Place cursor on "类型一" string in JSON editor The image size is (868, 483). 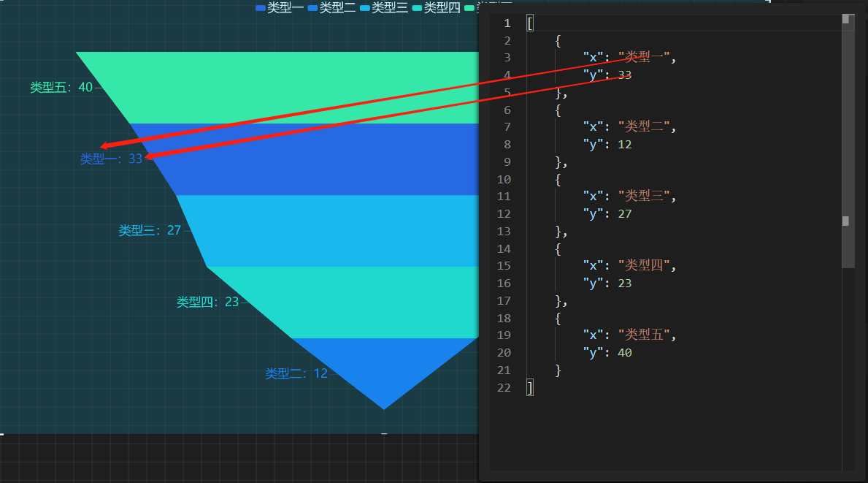tap(644, 57)
